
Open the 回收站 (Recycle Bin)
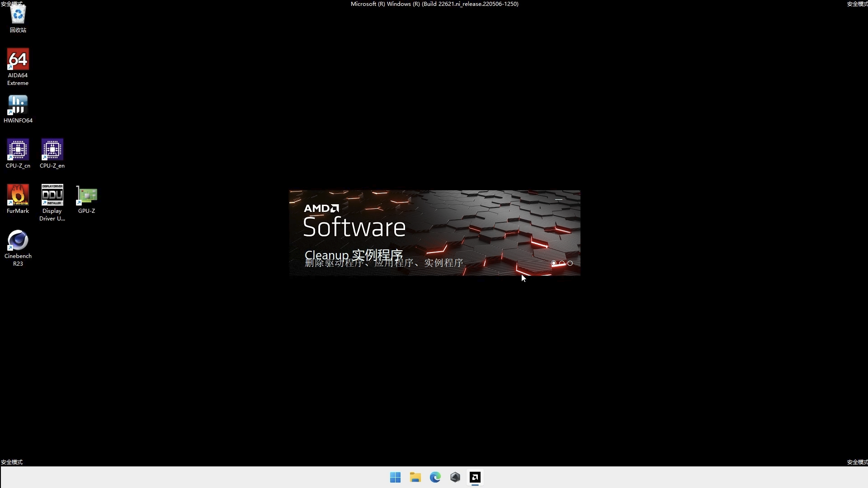tap(18, 16)
